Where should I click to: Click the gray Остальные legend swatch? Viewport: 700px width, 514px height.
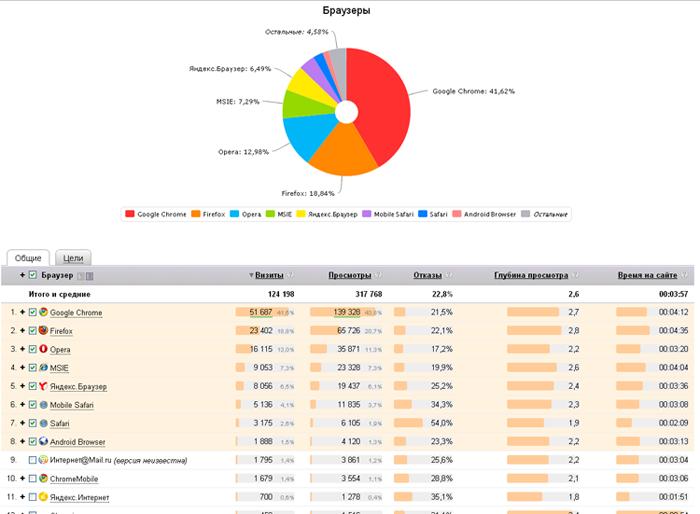point(526,214)
